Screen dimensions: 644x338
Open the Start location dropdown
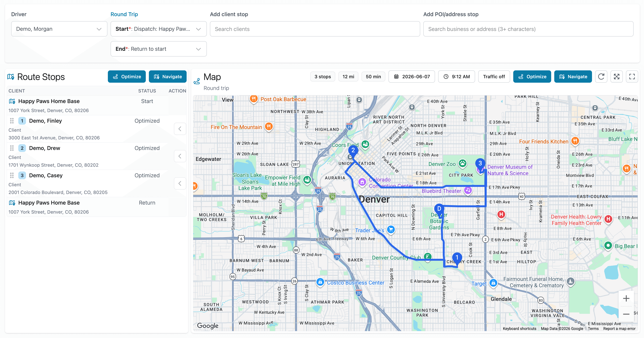tap(158, 29)
